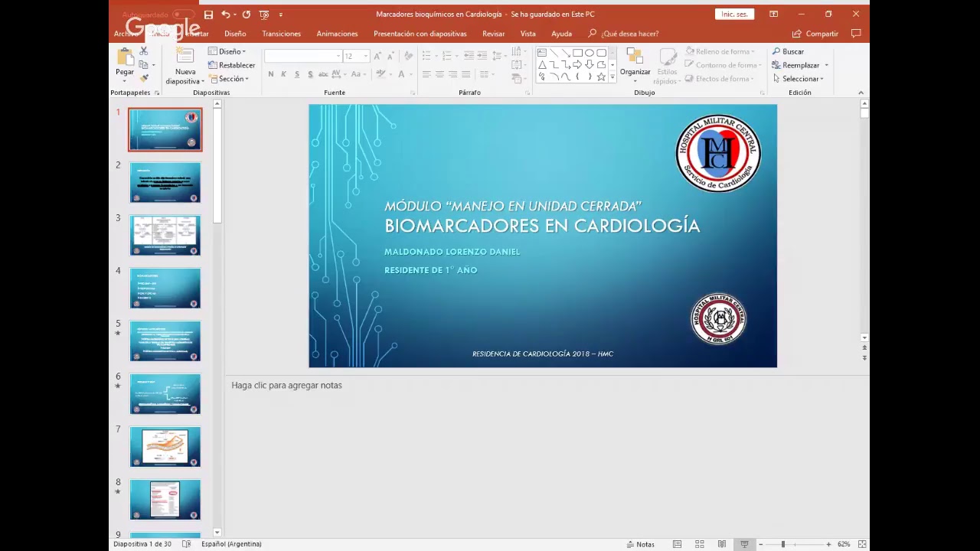Screen dimensions: 980x551
Task: Toggle text shadow formatting
Action: pos(310,74)
